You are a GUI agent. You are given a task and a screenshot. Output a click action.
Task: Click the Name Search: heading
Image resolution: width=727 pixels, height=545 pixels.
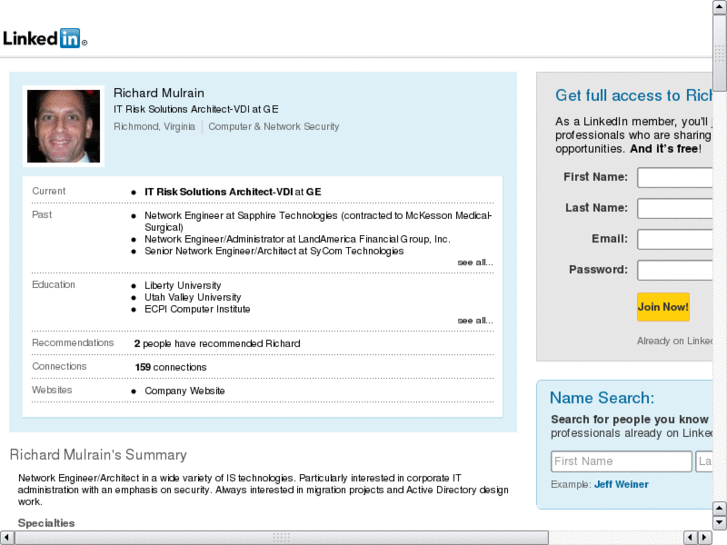point(602,398)
